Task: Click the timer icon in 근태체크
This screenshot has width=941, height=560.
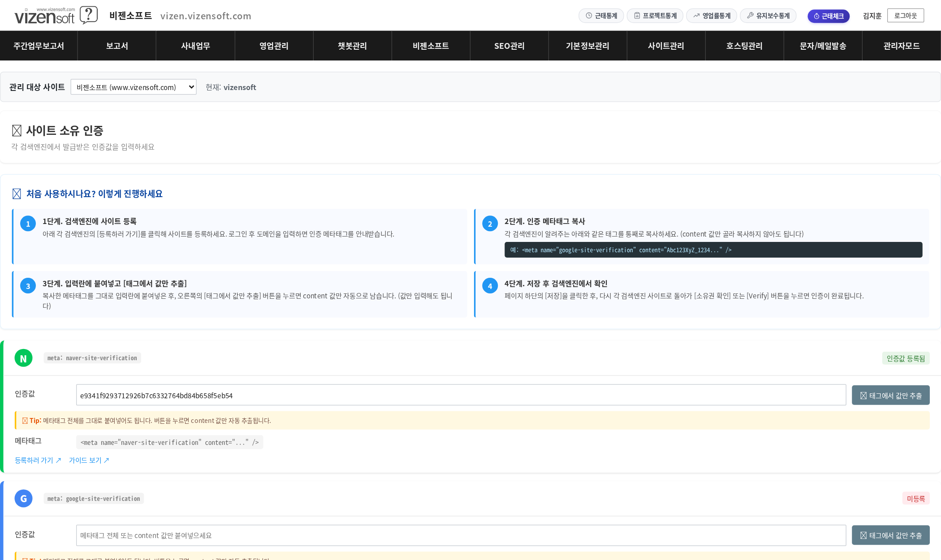Action: point(816,16)
